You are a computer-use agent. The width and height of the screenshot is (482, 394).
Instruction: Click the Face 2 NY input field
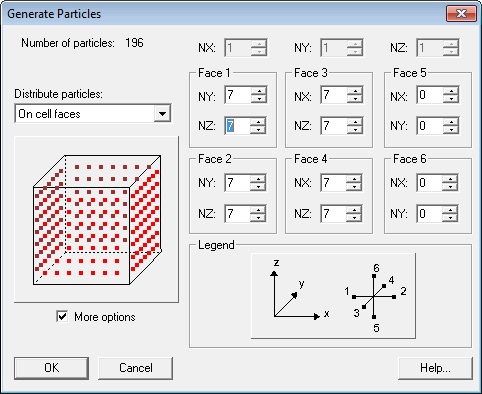coord(238,183)
